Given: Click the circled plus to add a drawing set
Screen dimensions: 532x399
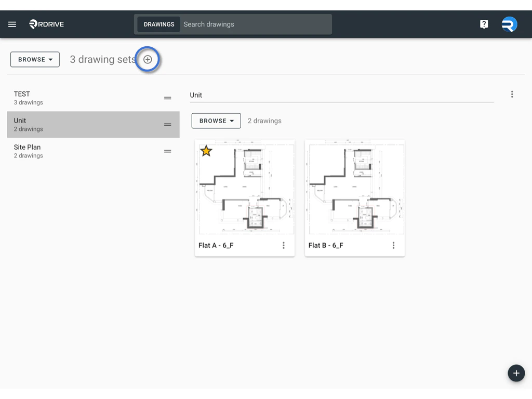Looking at the screenshot, I should click(148, 59).
